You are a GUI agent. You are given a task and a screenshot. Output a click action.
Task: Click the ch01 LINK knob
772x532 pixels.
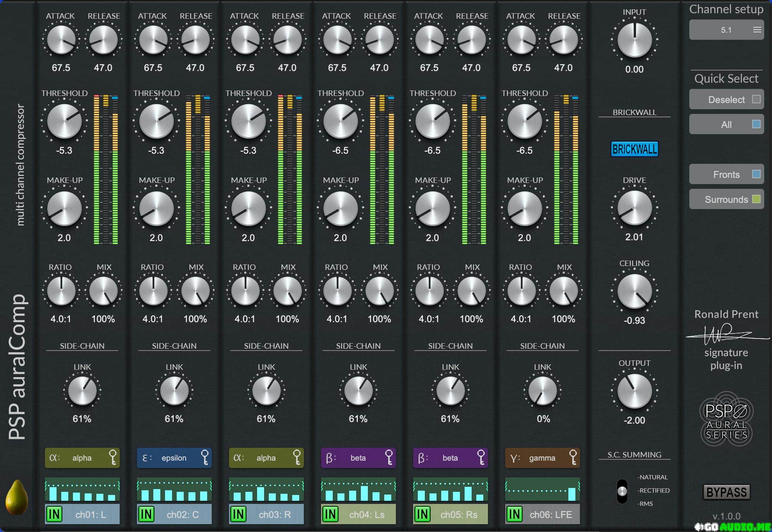coord(82,391)
